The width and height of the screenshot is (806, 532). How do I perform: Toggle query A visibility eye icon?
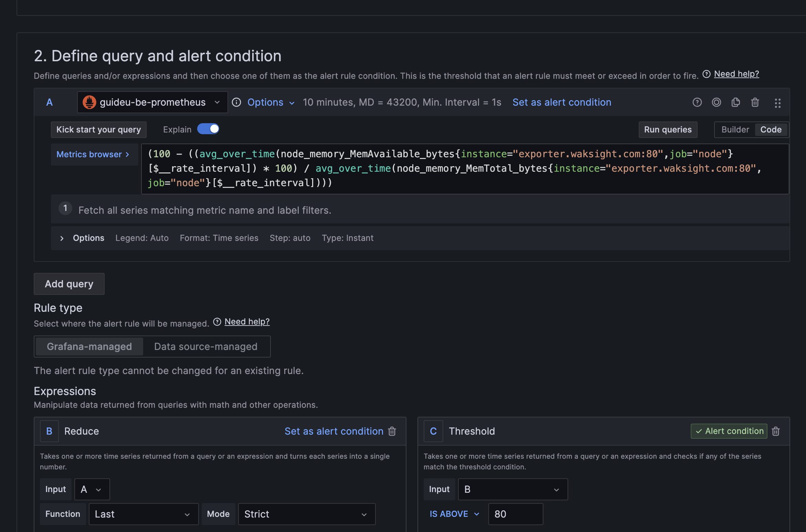pos(716,102)
